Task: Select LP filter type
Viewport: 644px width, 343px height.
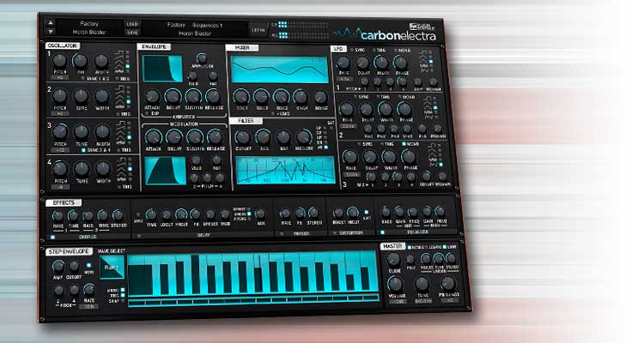Action: [x=325, y=128]
